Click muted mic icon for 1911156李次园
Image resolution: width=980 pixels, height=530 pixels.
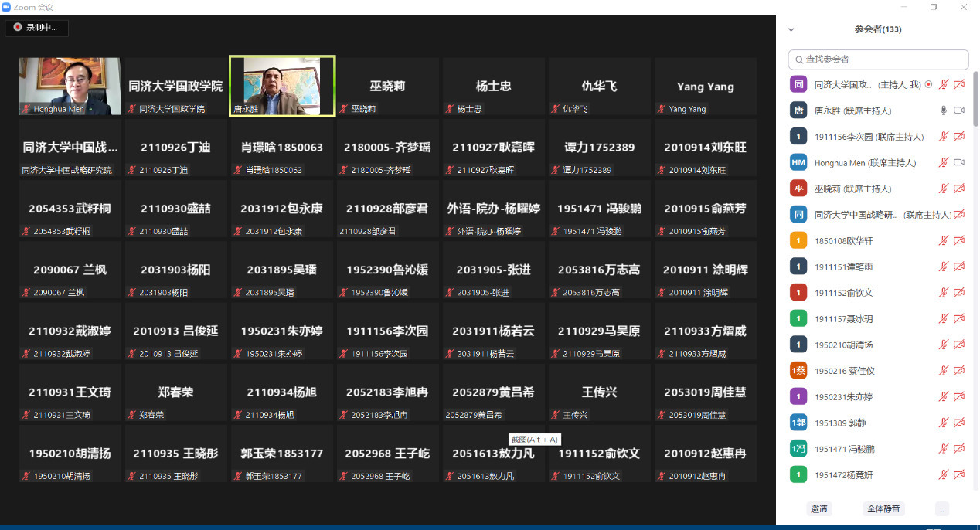943,137
